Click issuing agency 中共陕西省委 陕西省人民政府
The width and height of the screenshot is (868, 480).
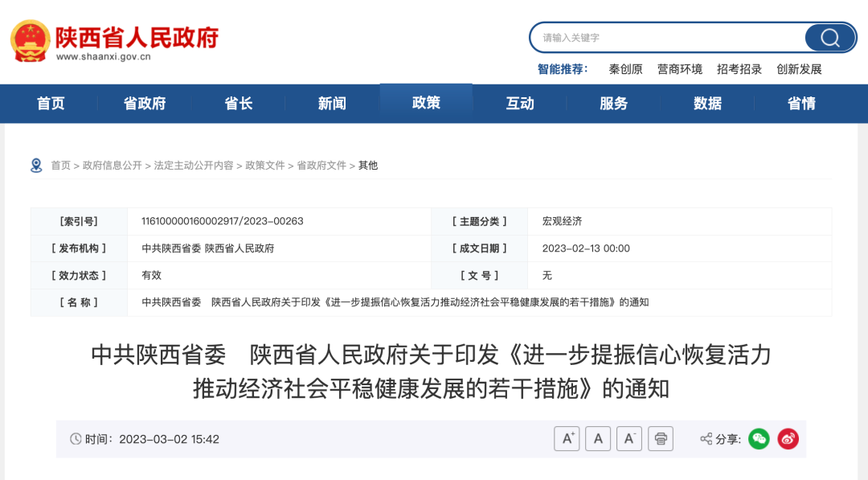click(x=208, y=248)
